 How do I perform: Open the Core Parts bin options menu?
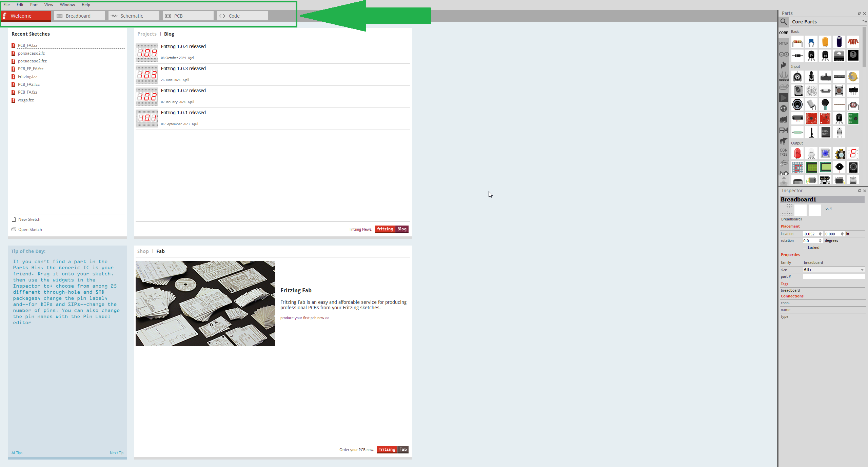[x=864, y=21]
